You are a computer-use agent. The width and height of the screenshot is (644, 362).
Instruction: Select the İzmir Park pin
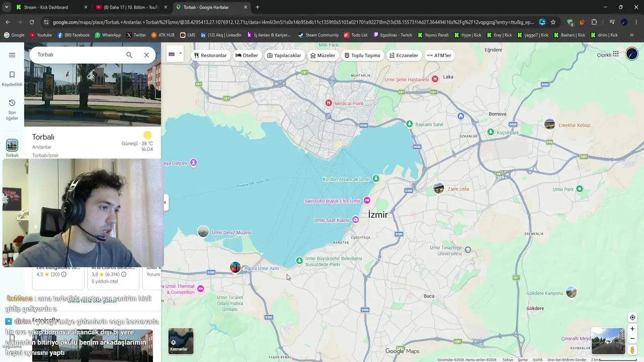[580, 189]
